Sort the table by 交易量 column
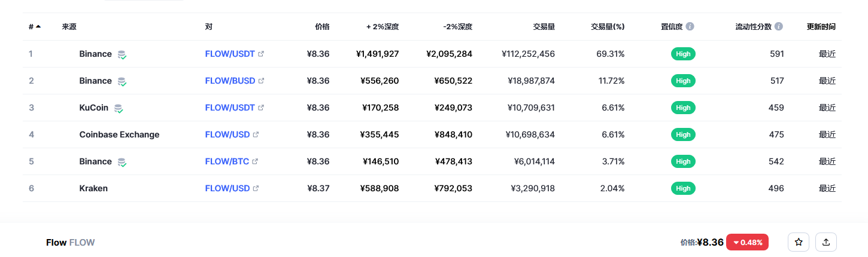868x257 pixels. [544, 27]
